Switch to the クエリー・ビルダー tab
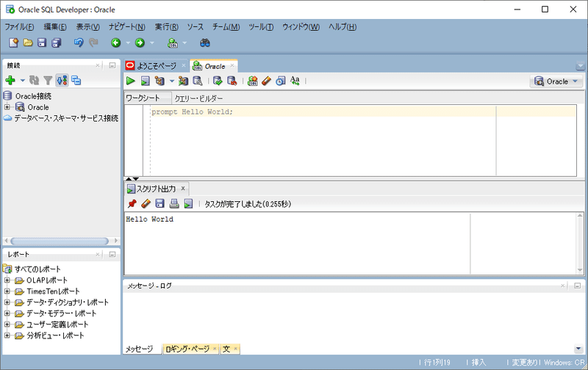 click(198, 98)
